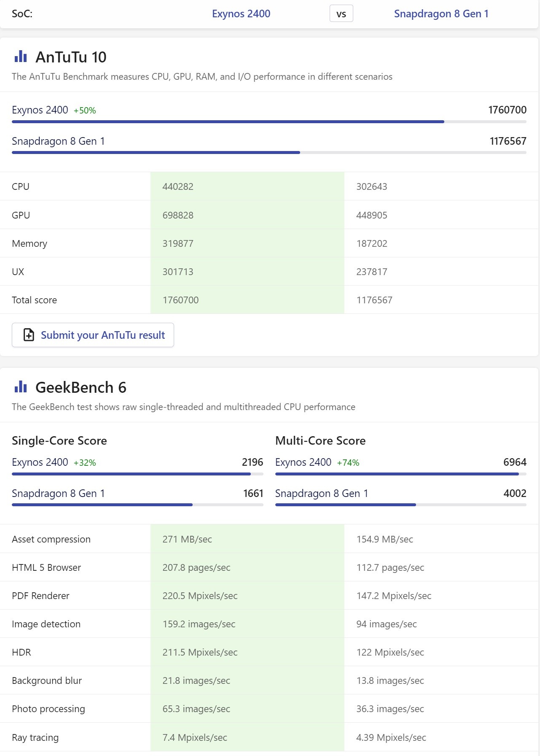The image size is (540, 756).
Task: Select the 207.8 pages/sec value
Action: coord(196,567)
